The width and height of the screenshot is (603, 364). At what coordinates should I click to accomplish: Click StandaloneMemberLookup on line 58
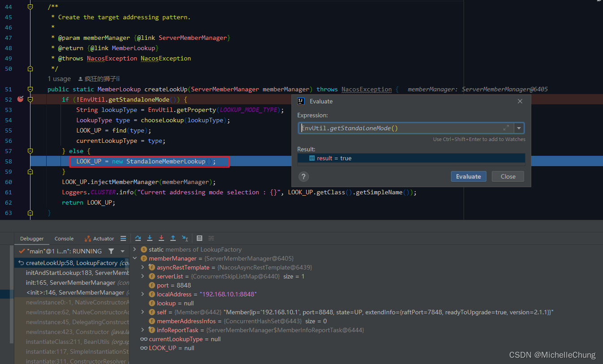tap(165, 161)
